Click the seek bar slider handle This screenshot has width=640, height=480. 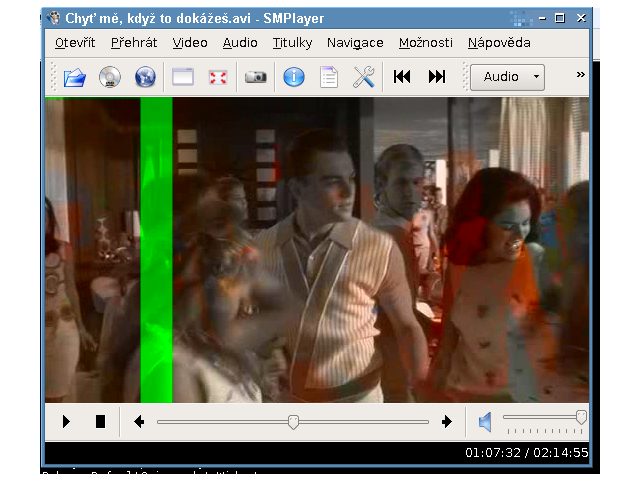[293, 422]
